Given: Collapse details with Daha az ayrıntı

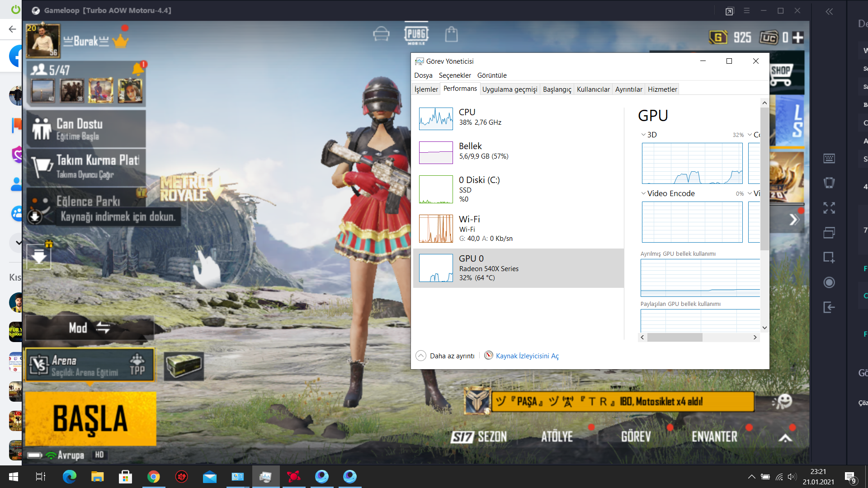Looking at the screenshot, I should 445,356.
